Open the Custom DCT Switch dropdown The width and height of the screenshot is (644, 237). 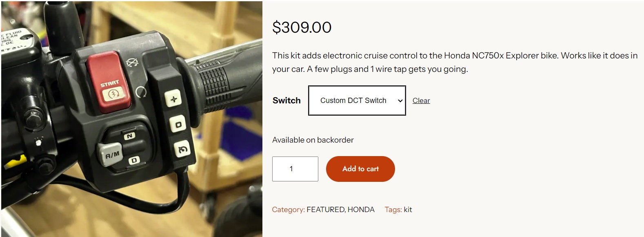353,101
